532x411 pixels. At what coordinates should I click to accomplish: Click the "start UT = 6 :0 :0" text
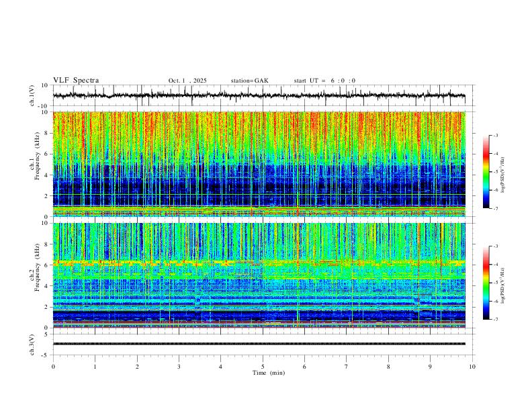(x=324, y=81)
